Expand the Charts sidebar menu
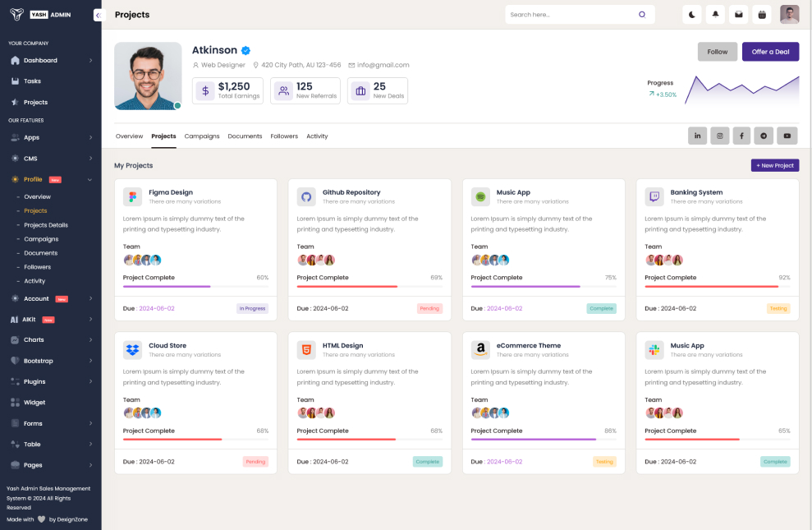 point(51,340)
